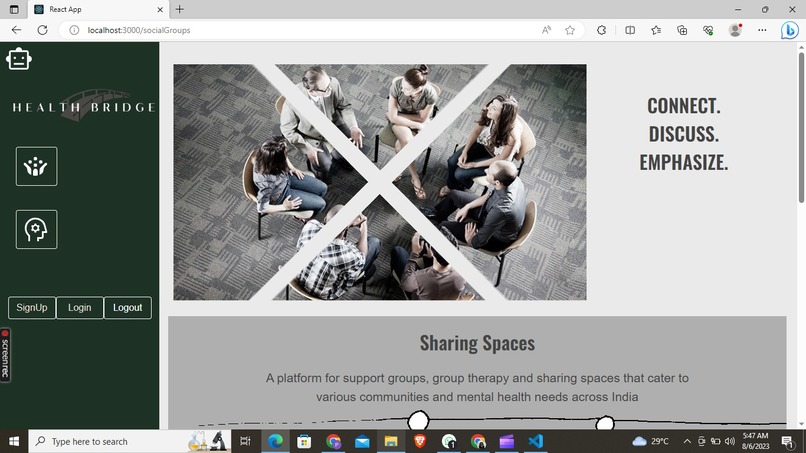Click the Logout button
Viewport: 806px width, 453px height.
click(x=127, y=307)
